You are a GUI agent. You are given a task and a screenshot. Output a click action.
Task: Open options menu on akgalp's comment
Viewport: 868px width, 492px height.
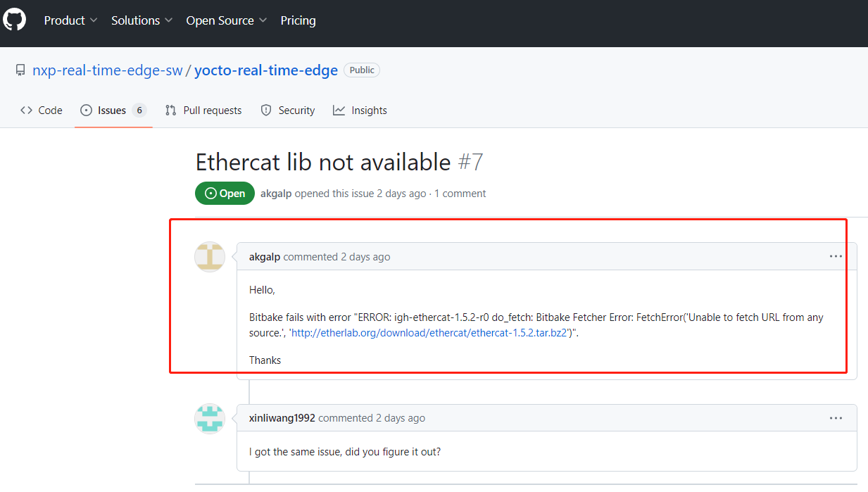coord(836,257)
